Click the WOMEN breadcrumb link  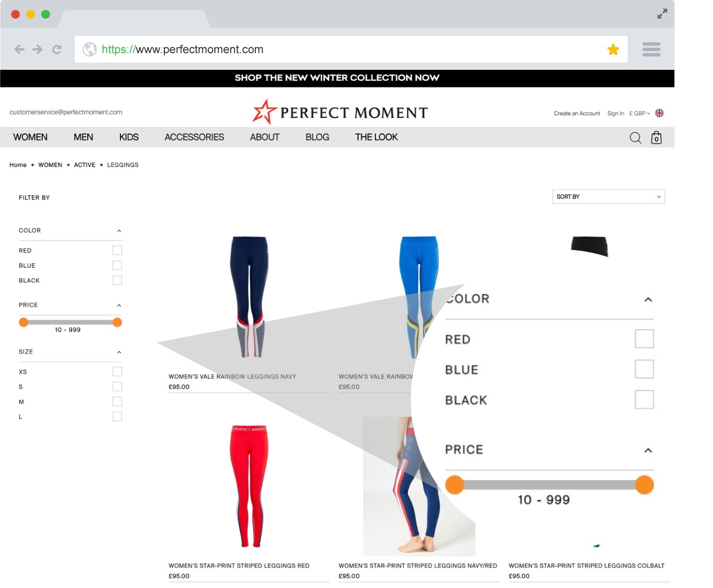tap(50, 165)
